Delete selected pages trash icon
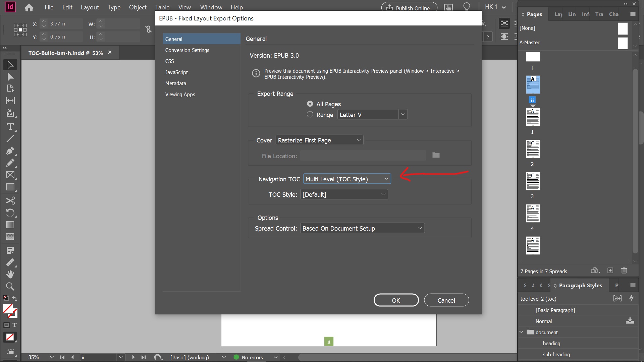Viewport: 644px width, 362px height. click(624, 270)
